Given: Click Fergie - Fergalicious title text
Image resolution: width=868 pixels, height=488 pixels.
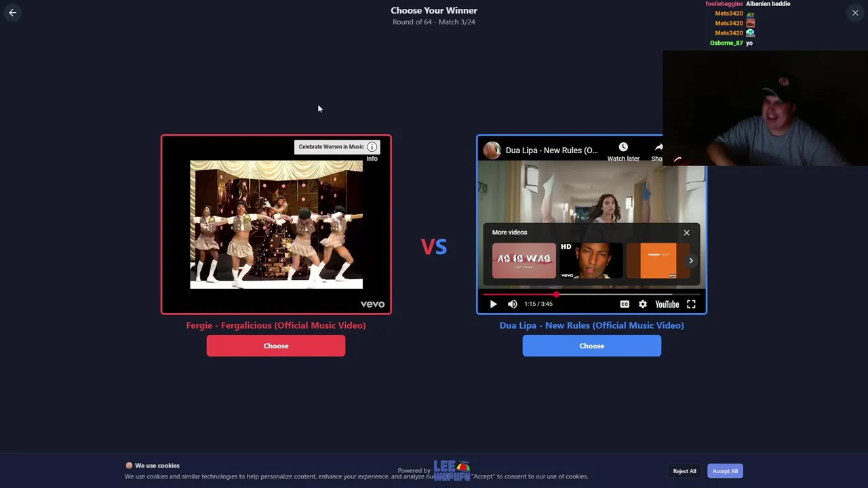Looking at the screenshot, I should (x=276, y=325).
